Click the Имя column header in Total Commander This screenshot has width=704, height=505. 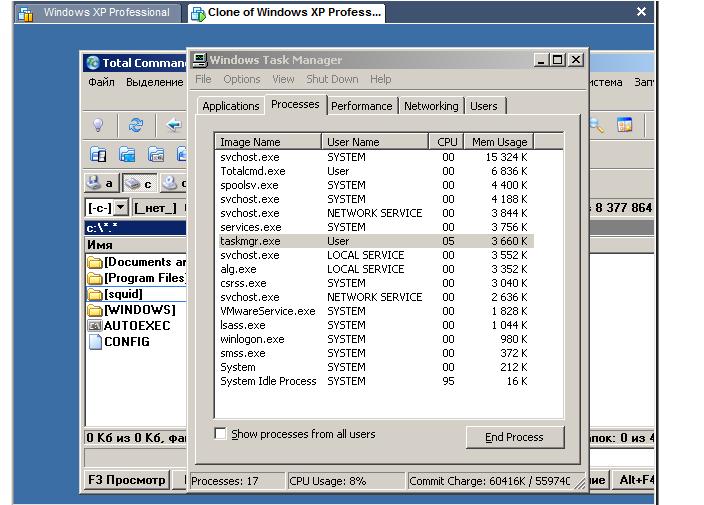[x=136, y=245]
